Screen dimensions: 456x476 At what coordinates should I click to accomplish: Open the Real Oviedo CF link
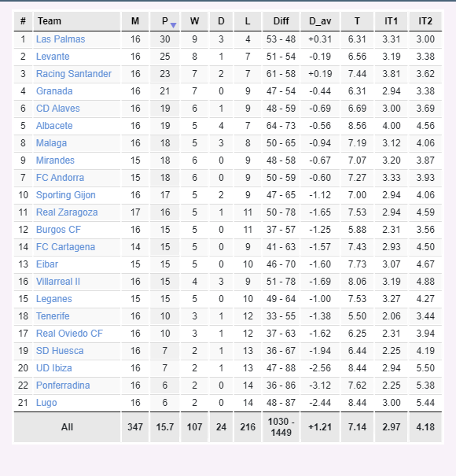point(69,334)
